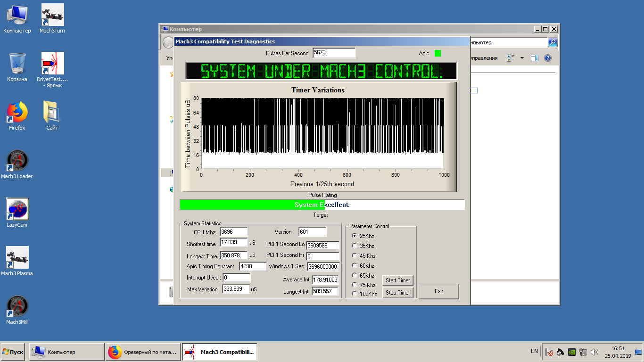Click the Longest Int. value field
The height and width of the screenshot is (362, 644).
(x=325, y=291)
